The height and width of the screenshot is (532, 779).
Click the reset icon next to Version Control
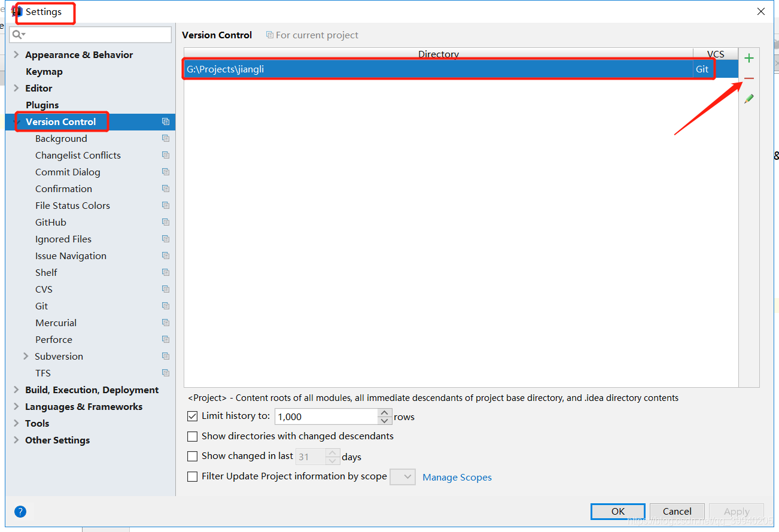(x=166, y=121)
